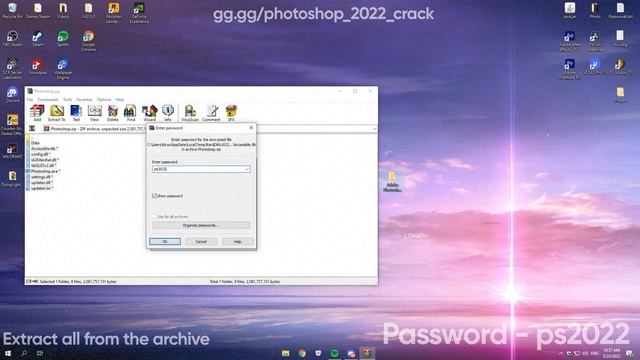Click the taskbar search icon
640x360 pixels.
(x=24, y=353)
